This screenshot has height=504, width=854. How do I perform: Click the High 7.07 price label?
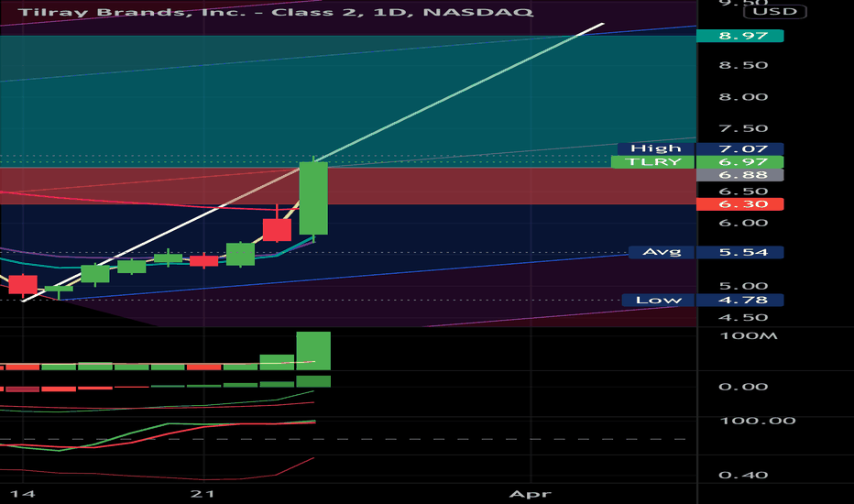coord(700,148)
